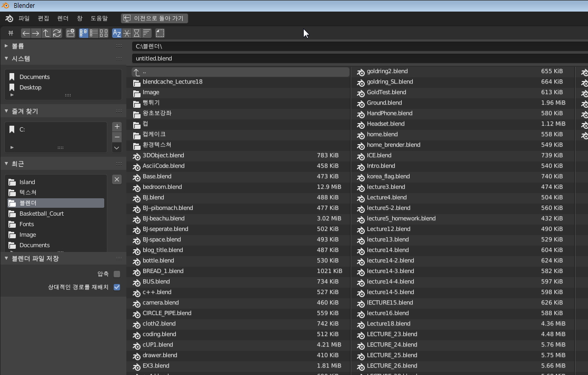Select 3DObject.blend file
The height and width of the screenshot is (375, 588).
[241, 155]
